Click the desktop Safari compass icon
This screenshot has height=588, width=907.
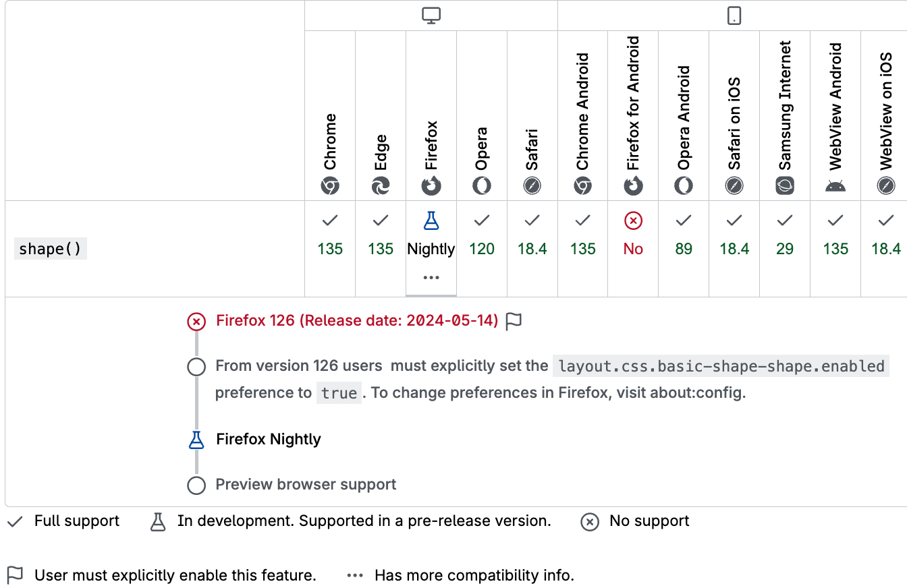[532, 186]
